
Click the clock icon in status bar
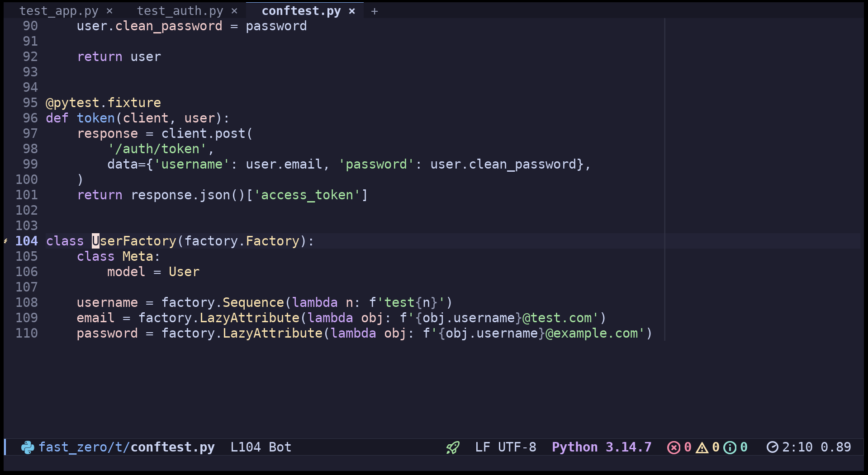(773, 447)
